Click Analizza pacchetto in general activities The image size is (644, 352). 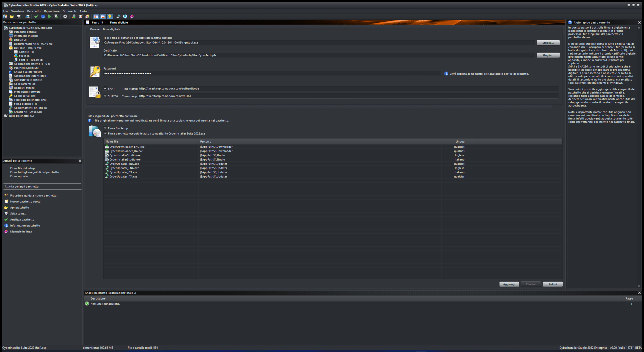[22, 219]
